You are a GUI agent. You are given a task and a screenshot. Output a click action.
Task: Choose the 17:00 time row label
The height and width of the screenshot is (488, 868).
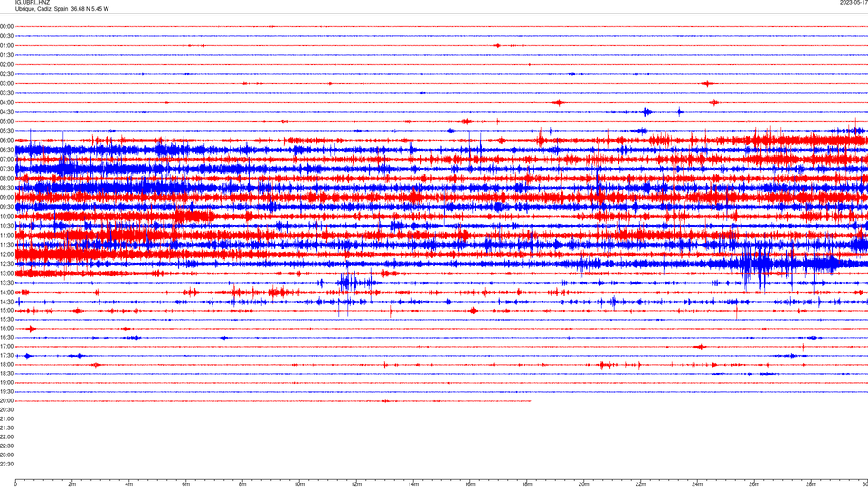click(x=6, y=346)
